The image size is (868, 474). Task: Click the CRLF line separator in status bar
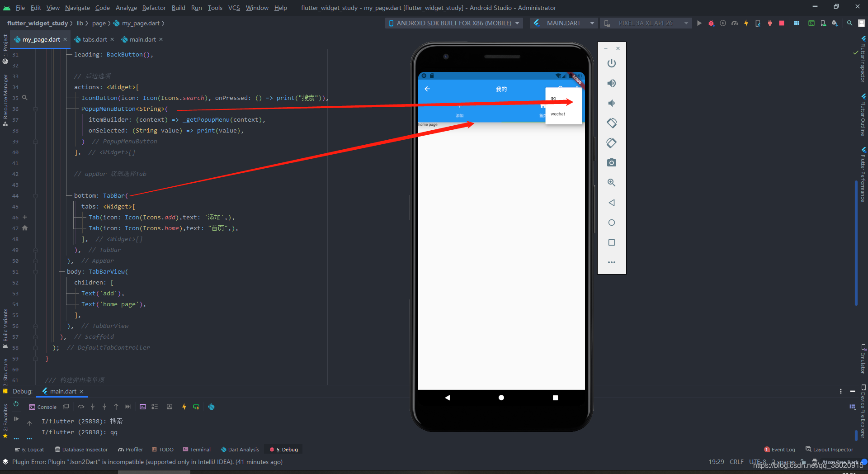(x=736, y=462)
